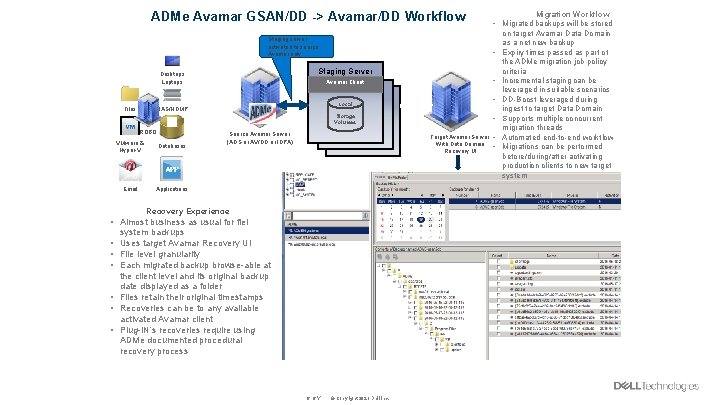Click the Email envelope icon
The height and width of the screenshot is (405, 720).
130,169
